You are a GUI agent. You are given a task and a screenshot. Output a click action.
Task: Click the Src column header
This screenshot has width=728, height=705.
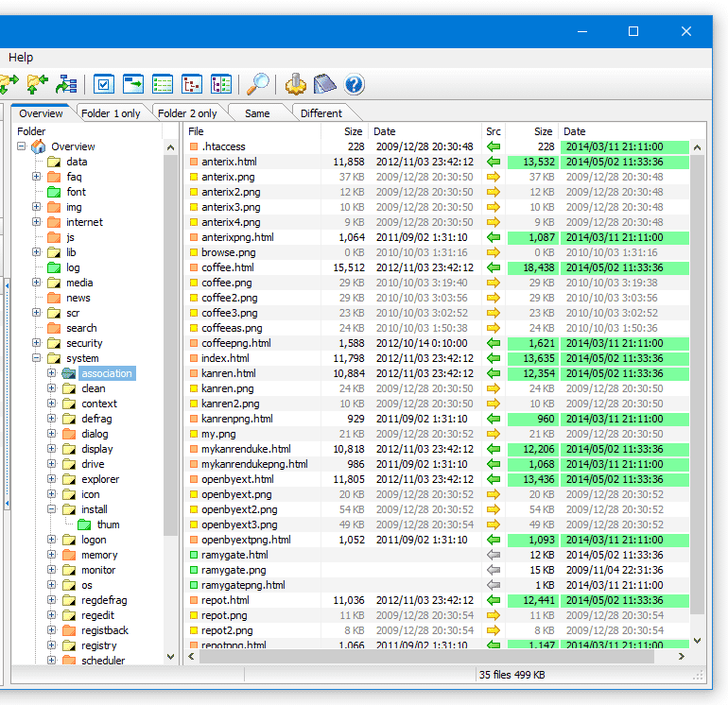(x=494, y=131)
